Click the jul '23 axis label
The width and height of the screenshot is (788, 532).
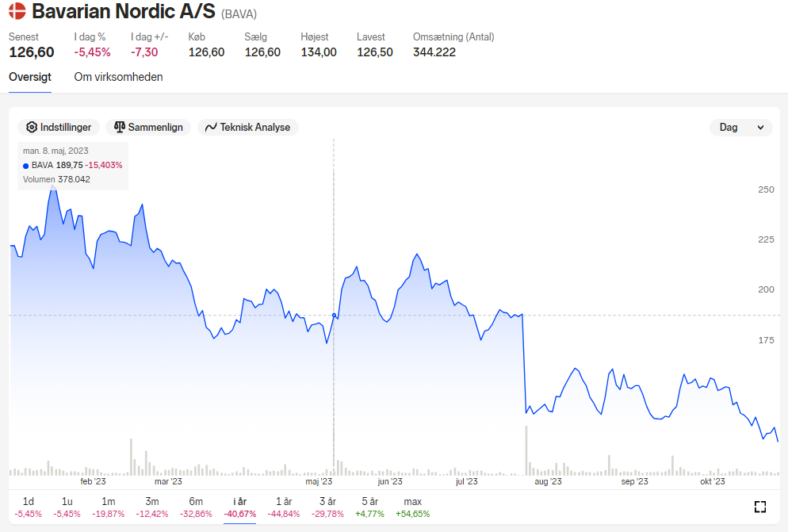click(x=467, y=482)
